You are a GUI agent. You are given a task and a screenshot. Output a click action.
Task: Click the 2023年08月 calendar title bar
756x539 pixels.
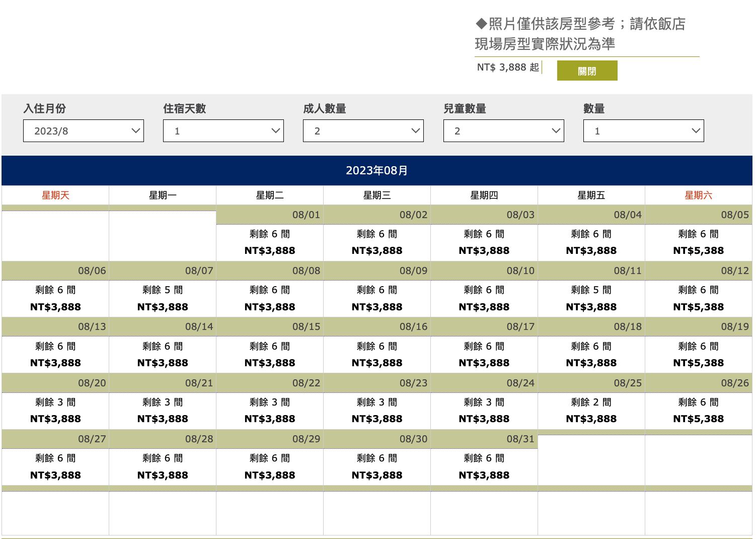pyautogui.click(x=377, y=170)
